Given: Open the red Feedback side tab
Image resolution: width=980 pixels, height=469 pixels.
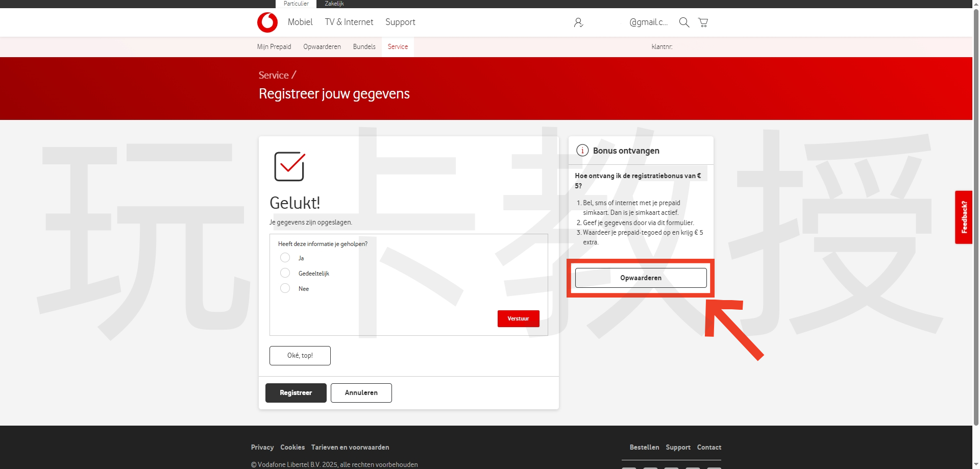Looking at the screenshot, I should pos(964,217).
